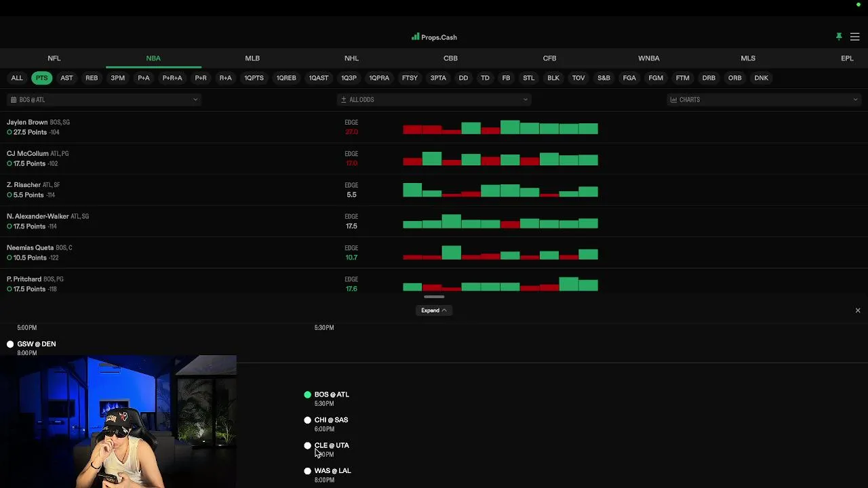Open the CBB tab
Screen dimensions: 868x488
pyautogui.click(x=450, y=58)
